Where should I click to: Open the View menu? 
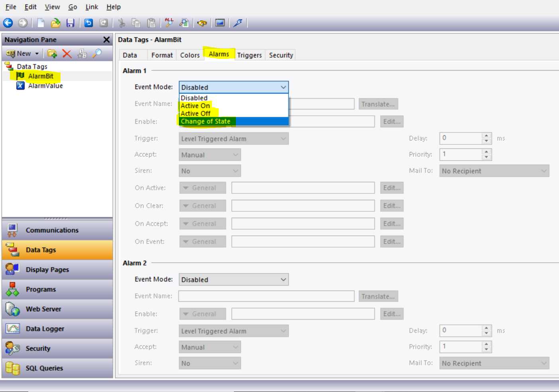coord(52,7)
